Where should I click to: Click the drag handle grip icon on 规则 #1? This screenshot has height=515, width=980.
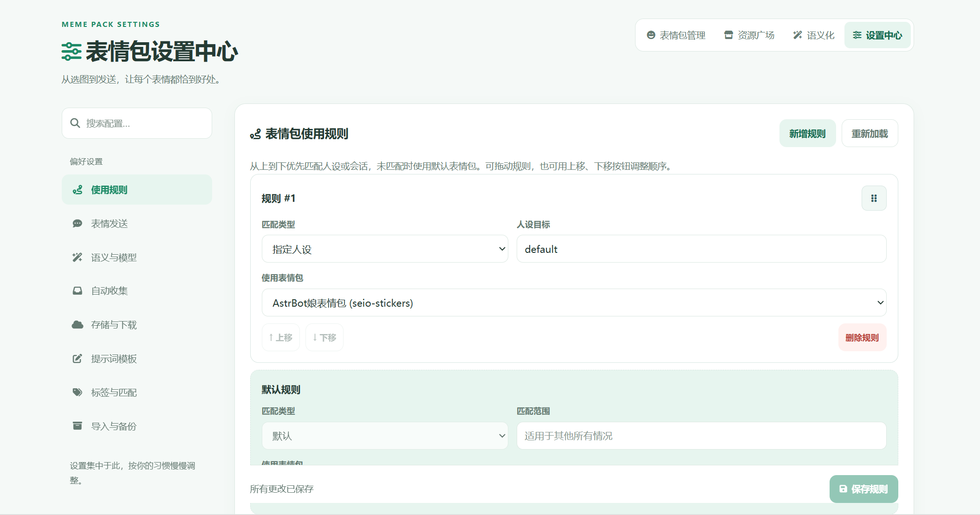pos(874,199)
